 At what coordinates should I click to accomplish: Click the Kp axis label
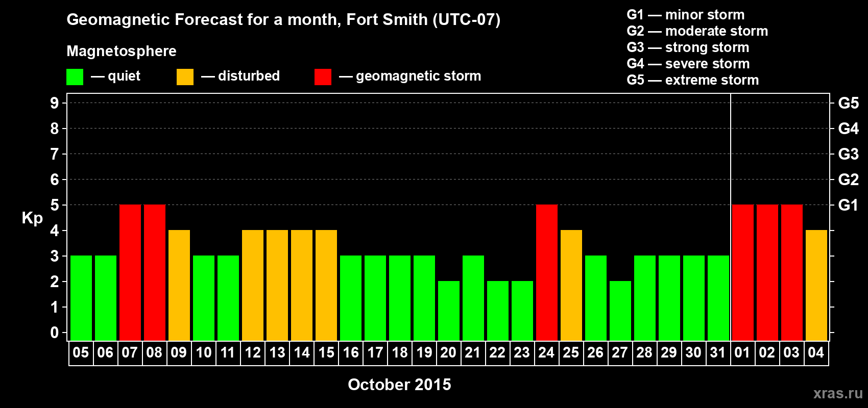click(32, 218)
